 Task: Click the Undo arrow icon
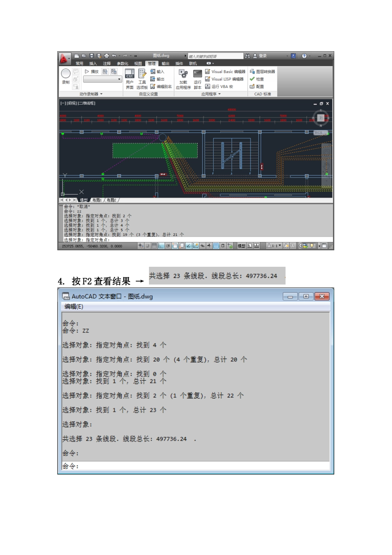click(114, 56)
